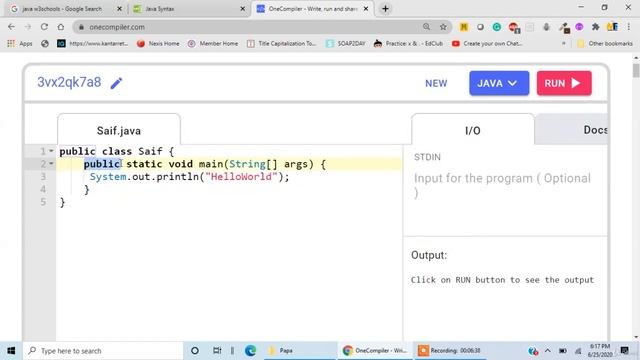
Task: Open the kantarret bookmark
Action: pyautogui.click(x=93, y=43)
